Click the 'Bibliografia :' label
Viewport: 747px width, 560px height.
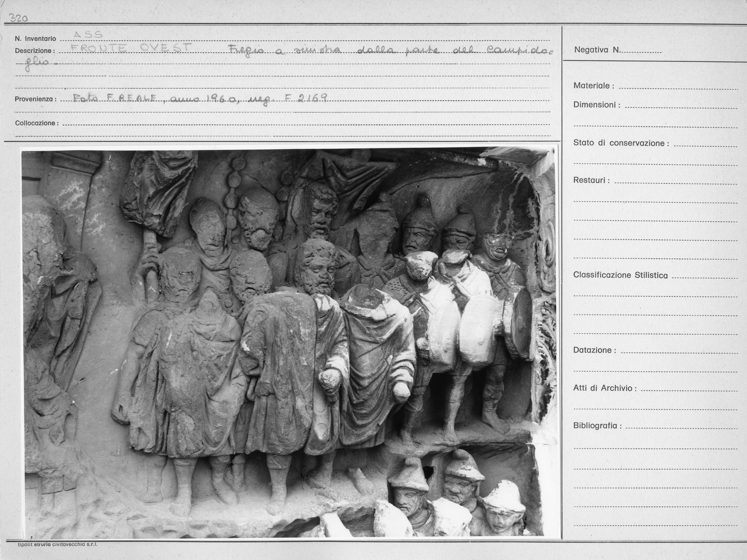(598, 426)
